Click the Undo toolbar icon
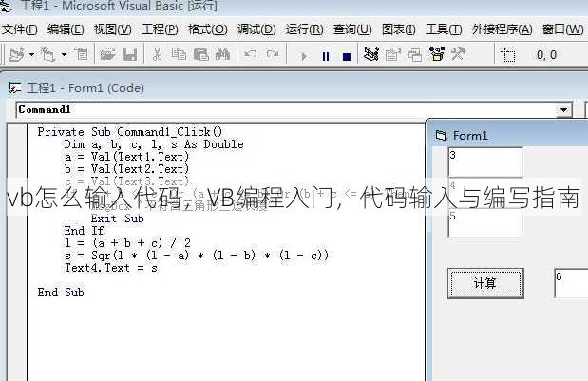The image size is (588, 381). pyautogui.click(x=250, y=55)
